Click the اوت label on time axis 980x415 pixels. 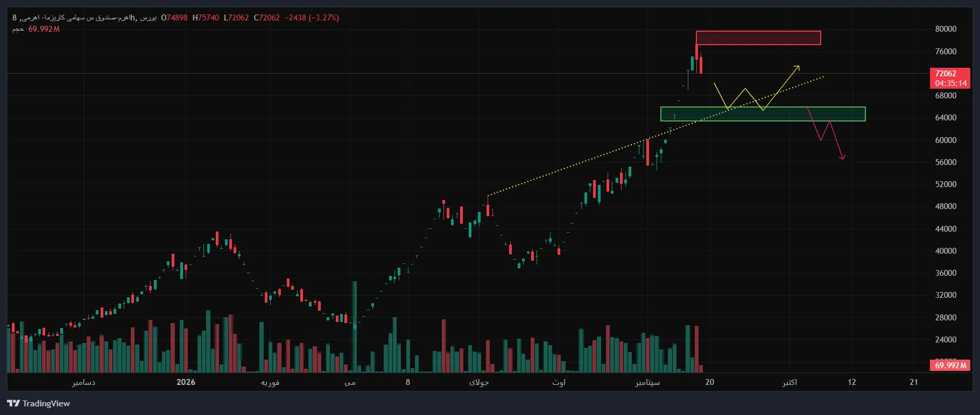pyautogui.click(x=559, y=382)
